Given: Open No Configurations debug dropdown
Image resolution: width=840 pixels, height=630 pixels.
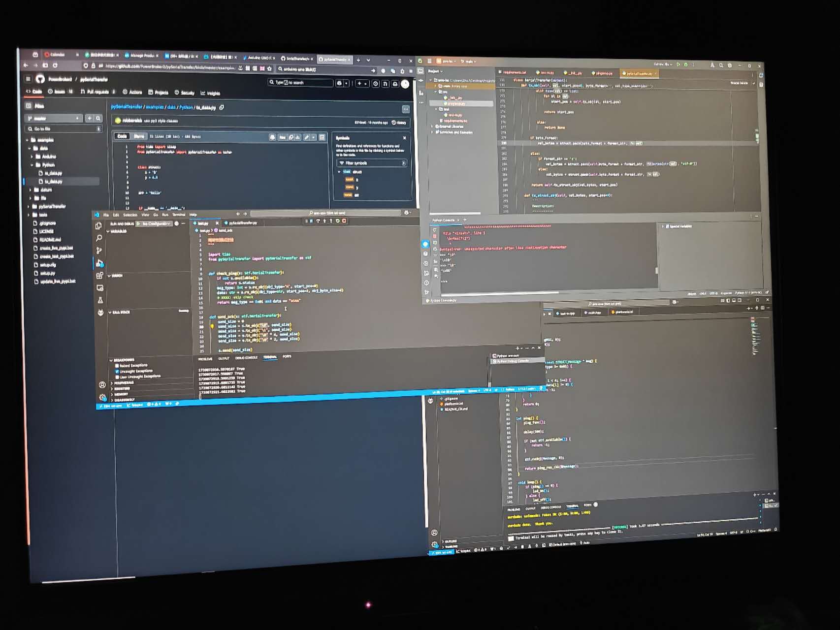Looking at the screenshot, I should 157,223.
